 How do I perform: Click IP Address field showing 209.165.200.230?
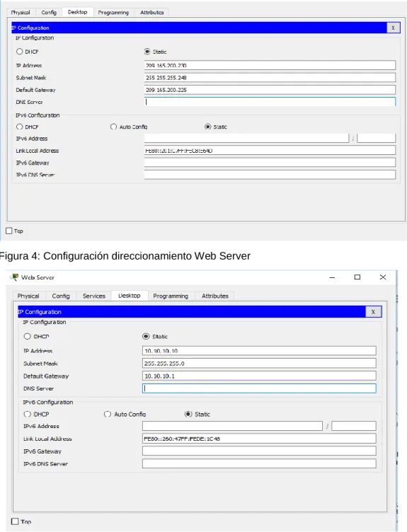[270, 65]
